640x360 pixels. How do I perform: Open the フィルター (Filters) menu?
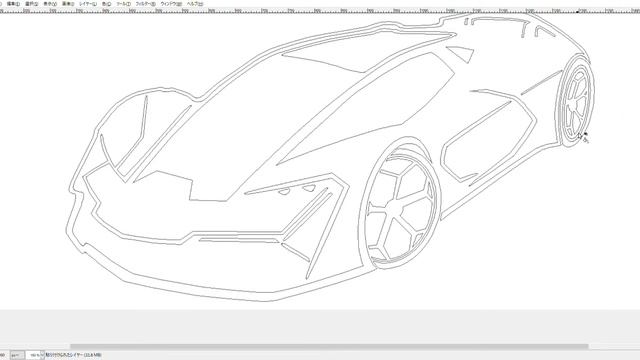click(x=146, y=4)
